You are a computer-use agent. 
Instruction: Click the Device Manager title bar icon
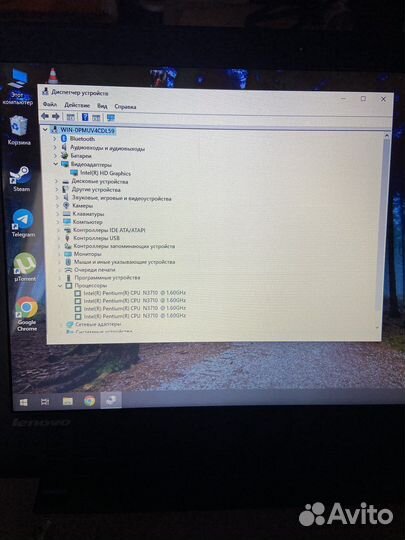pyautogui.click(x=45, y=91)
